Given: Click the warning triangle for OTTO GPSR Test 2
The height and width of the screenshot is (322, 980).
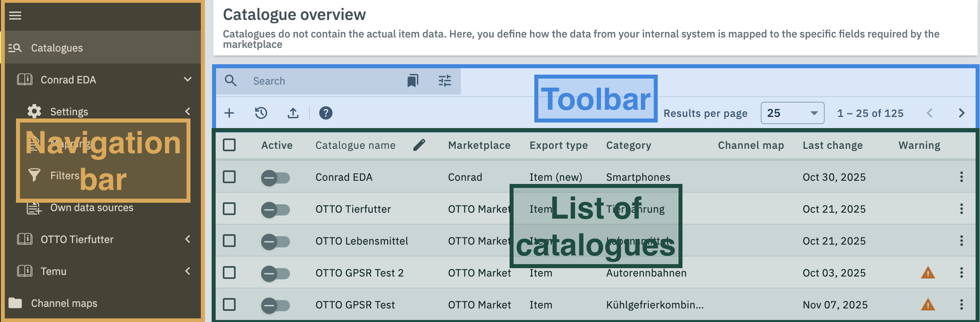Looking at the screenshot, I should [928, 273].
